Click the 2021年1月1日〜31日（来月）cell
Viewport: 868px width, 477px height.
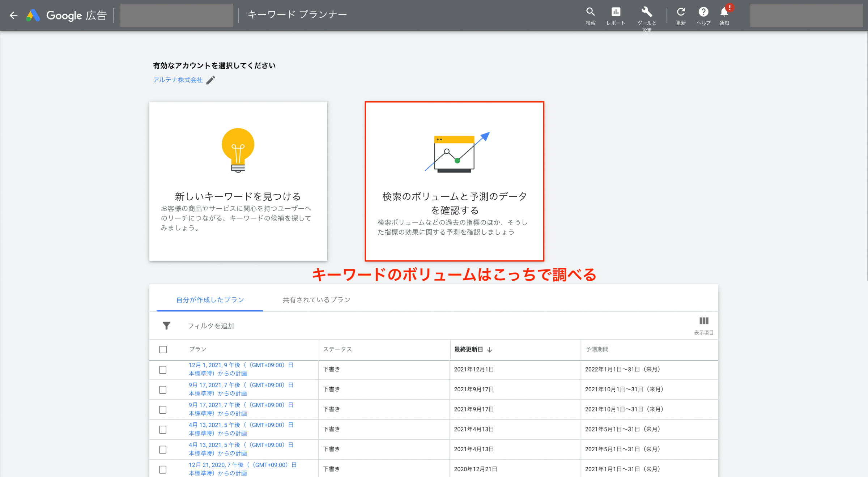click(x=623, y=469)
